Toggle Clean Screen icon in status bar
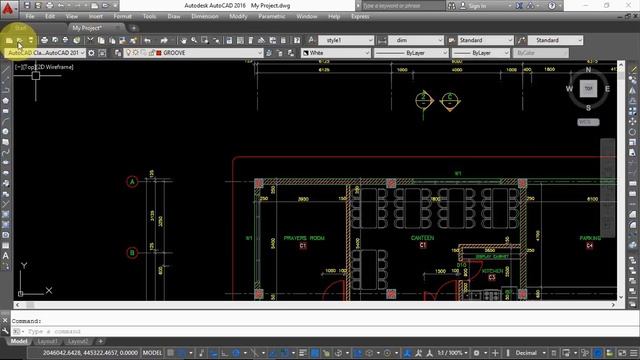This screenshot has width=640, height=360. (622, 353)
